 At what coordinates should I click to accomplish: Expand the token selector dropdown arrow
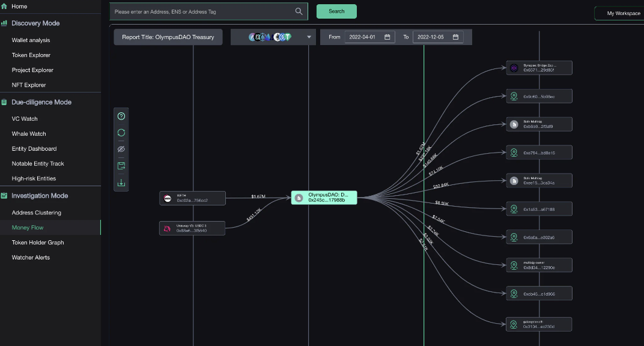click(309, 37)
